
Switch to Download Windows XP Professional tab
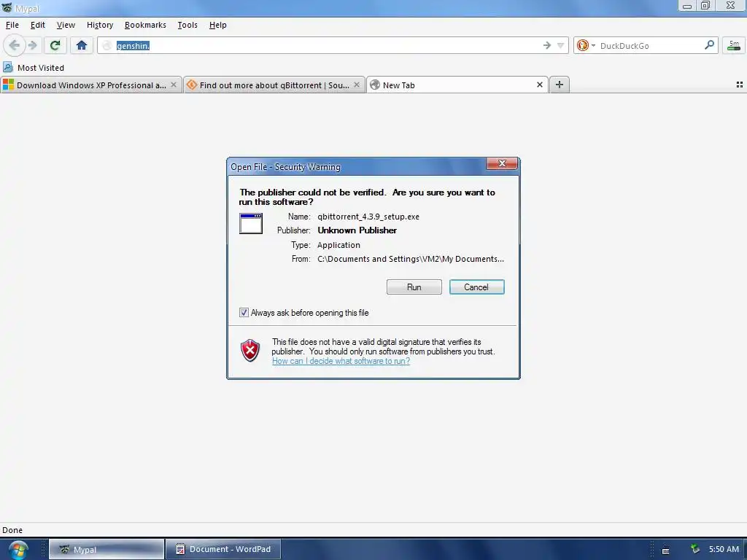91,85
